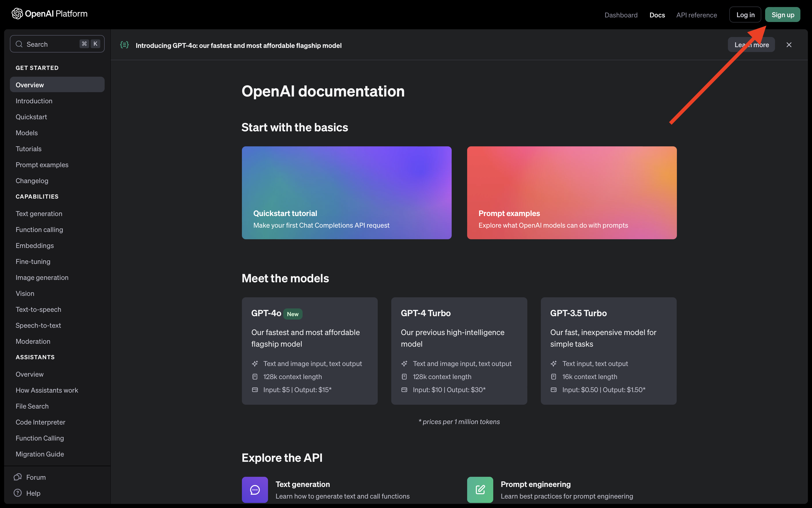Open File Search in the sidebar
This screenshot has width=812, height=508.
pyautogui.click(x=57, y=406)
